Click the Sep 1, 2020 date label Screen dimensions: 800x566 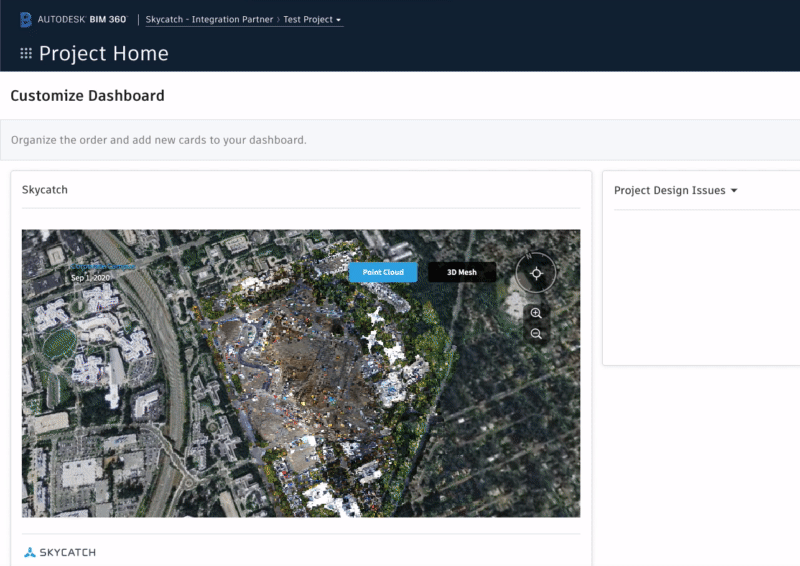pos(90,278)
